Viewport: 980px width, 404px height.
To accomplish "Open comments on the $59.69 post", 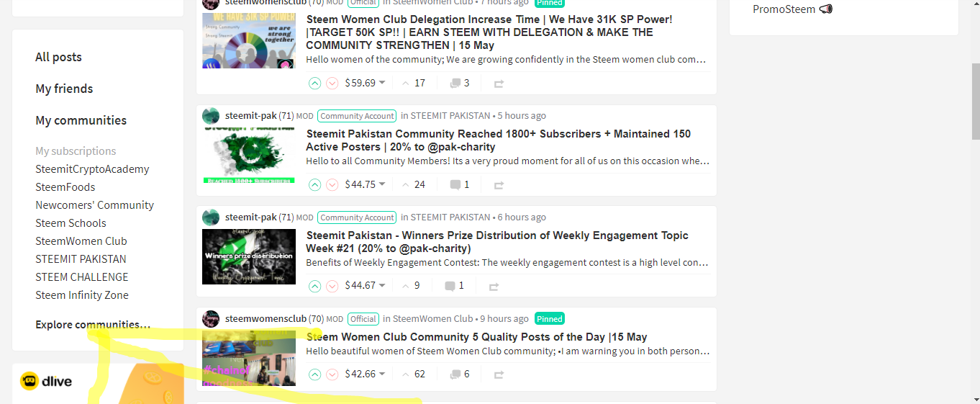I will tap(460, 83).
